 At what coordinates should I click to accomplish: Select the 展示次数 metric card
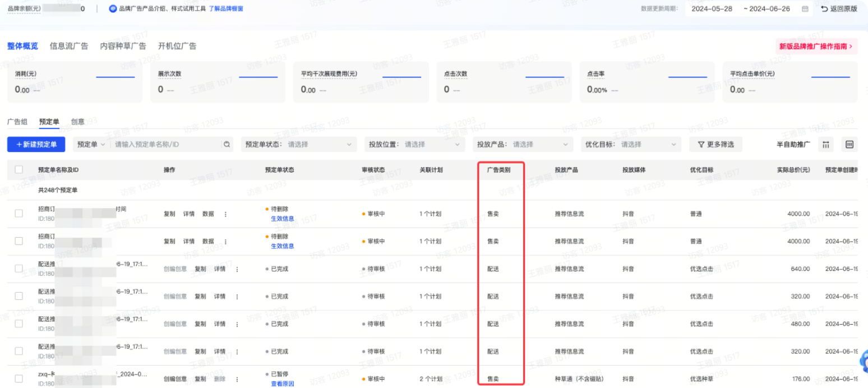click(218, 82)
